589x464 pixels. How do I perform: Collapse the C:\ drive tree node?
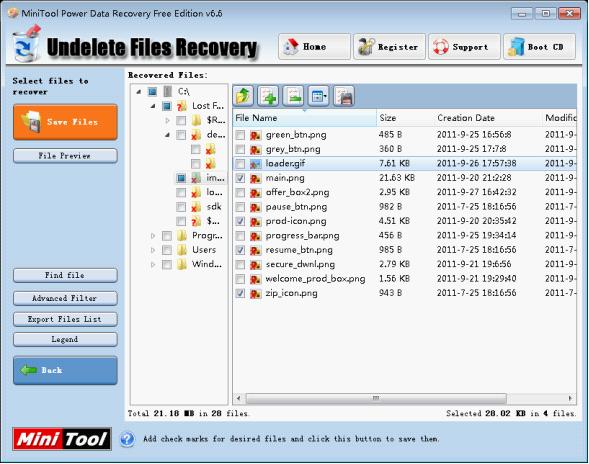coord(139,92)
